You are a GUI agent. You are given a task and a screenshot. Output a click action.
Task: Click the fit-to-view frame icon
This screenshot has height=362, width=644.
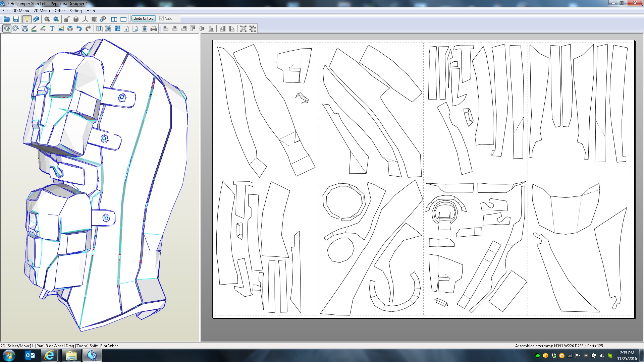108,29
